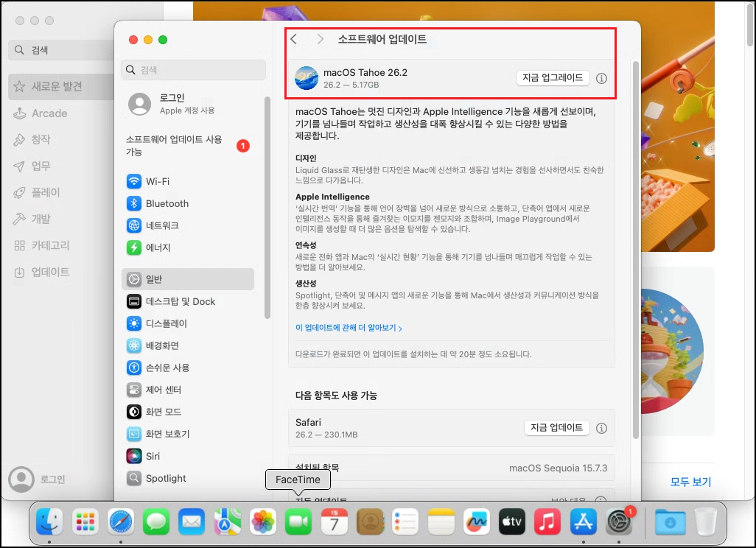The width and height of the screenshot is (756, 548).
Task: Click 모두 보기 link in App Store
Action: [x=690, y=482]
